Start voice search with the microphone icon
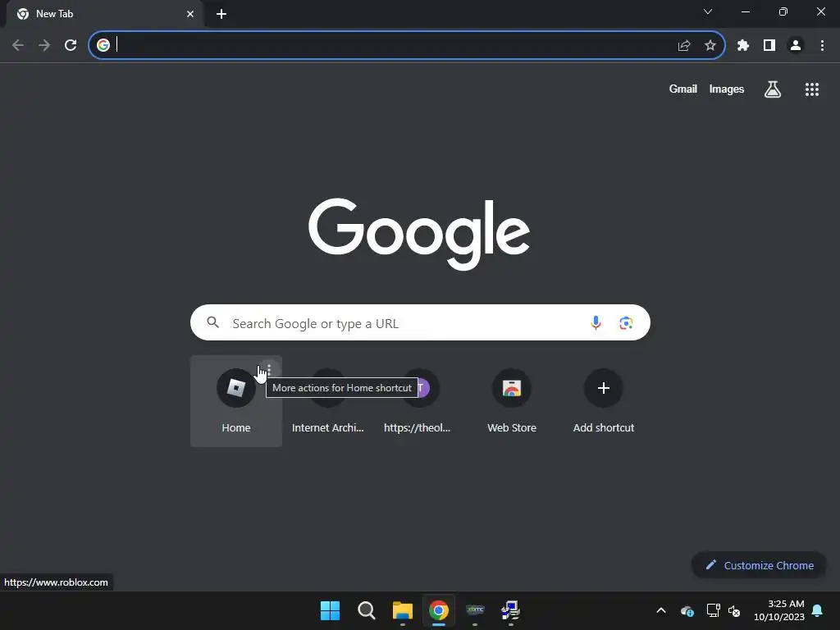The height and width of the screenshot is (630, 840). click(596, 322)
